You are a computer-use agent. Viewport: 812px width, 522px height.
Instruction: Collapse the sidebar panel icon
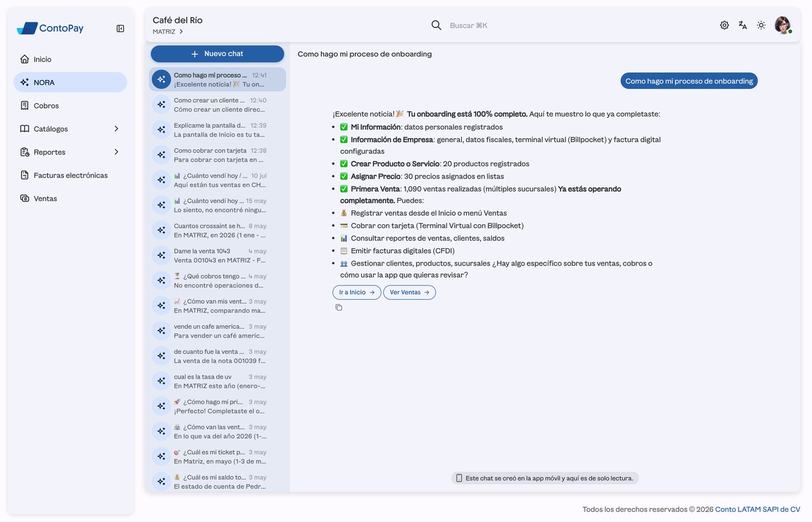pyautogui.click(x=120, y=28)
